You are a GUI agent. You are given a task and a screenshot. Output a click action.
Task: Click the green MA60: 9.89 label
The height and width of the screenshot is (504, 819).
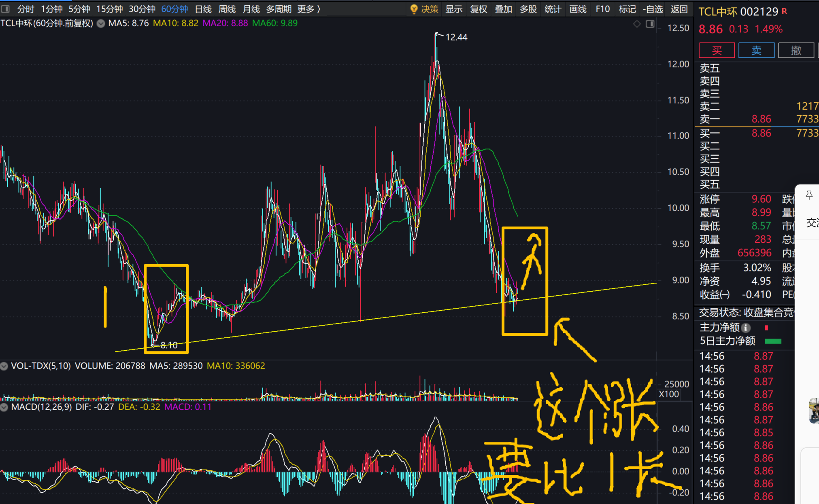point(275,23)
